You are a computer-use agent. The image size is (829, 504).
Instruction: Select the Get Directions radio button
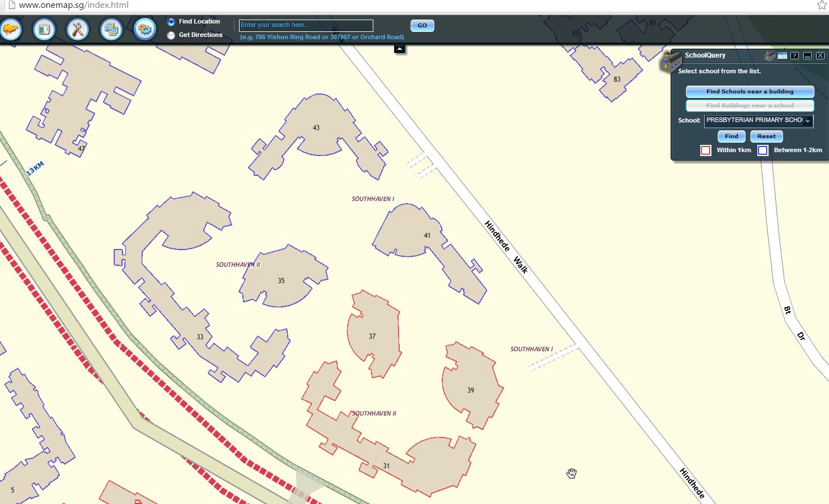coord(171,35)
